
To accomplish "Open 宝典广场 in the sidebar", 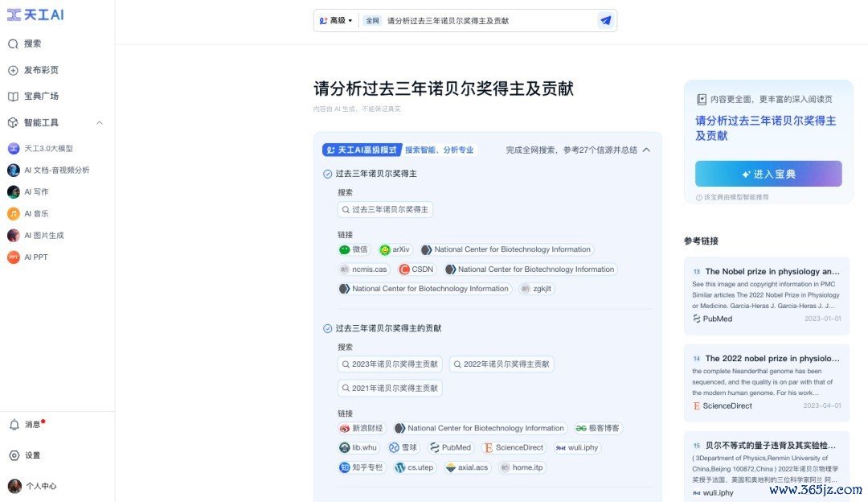I will (33, 96).
